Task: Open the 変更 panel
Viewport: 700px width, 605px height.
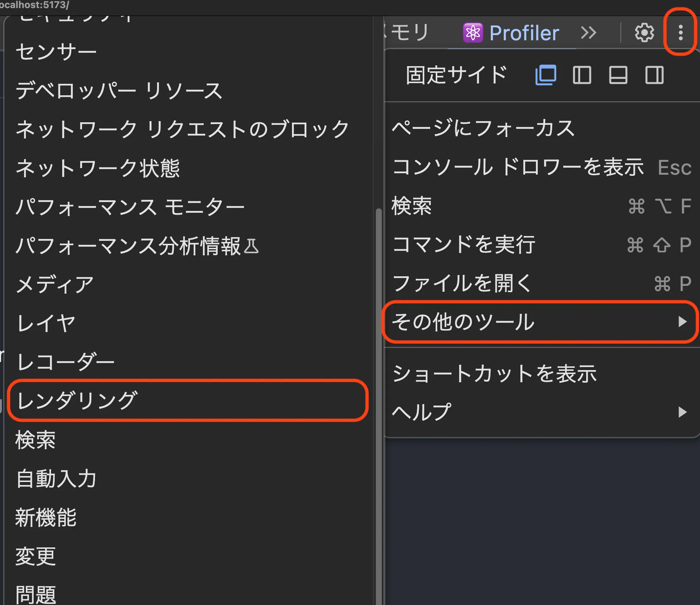Action: click(188, 556)
